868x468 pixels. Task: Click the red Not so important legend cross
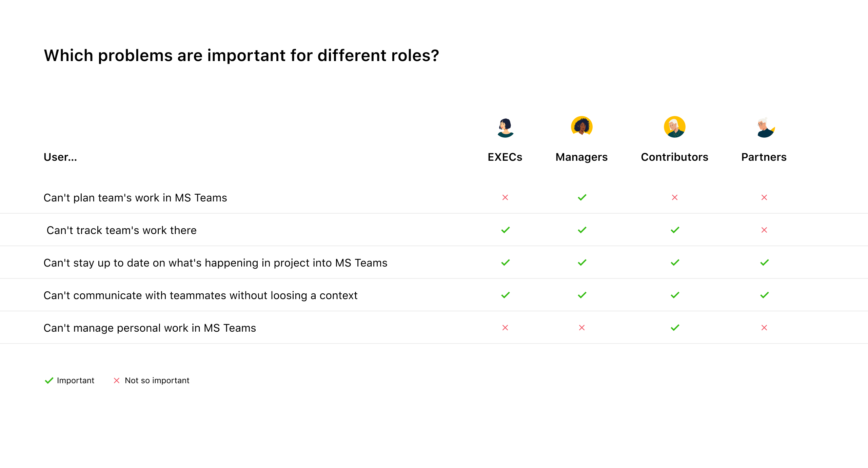pos(117,381)
